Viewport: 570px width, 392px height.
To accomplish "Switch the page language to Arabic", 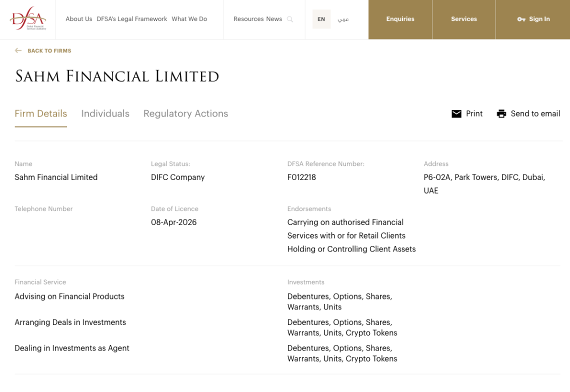I will pyautogui.click(x=343, y=19).
